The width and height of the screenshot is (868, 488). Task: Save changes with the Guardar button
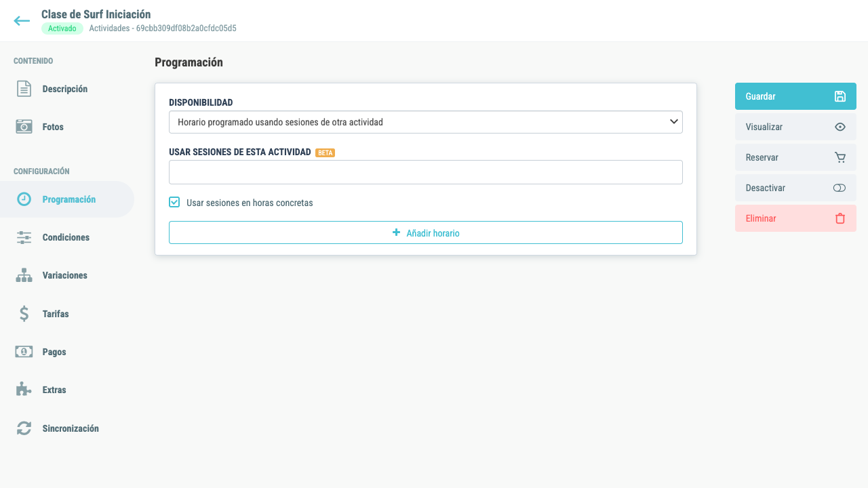(x=795, y=96)
